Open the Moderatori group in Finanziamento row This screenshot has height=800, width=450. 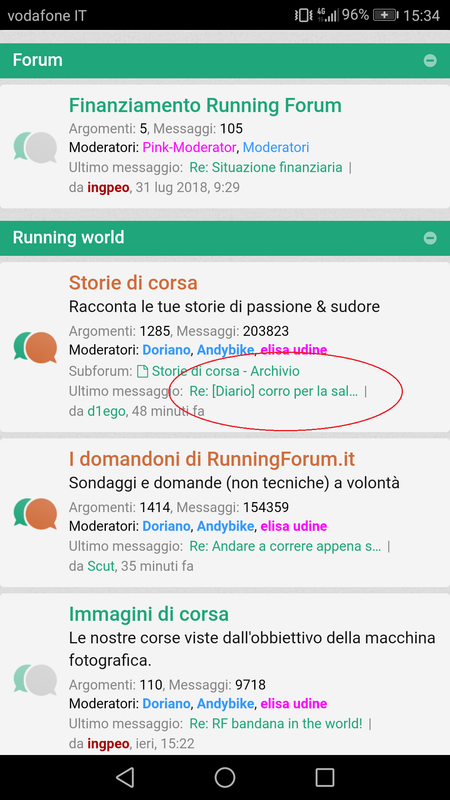pos(276,147)
